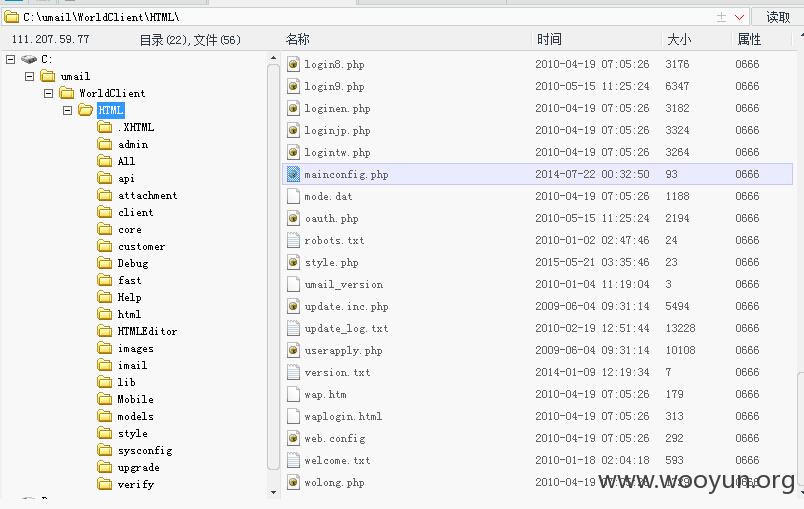The image size is (804, 509).
Task: Click the wolong.php file icon
Action: coord(293,483)
